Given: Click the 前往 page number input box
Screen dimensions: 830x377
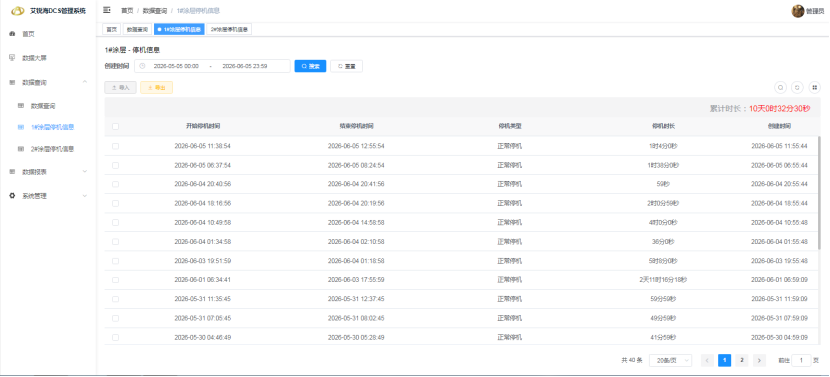Looking at the screenshot, I should [801, 360].
